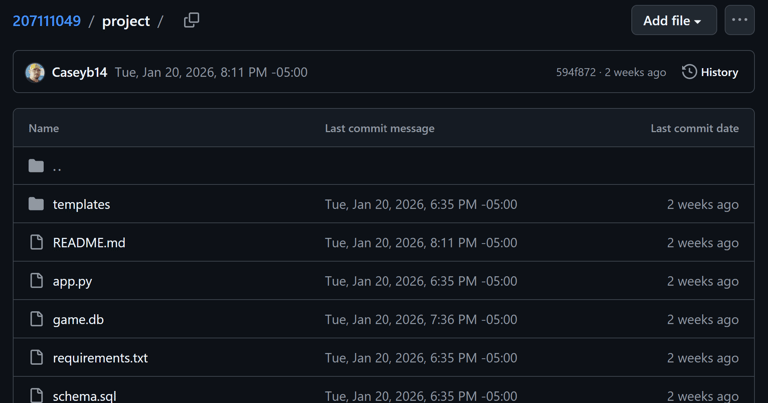This screenshot has width=768, height=403.
Task: Open the schema.sql file
Action: 84,395
